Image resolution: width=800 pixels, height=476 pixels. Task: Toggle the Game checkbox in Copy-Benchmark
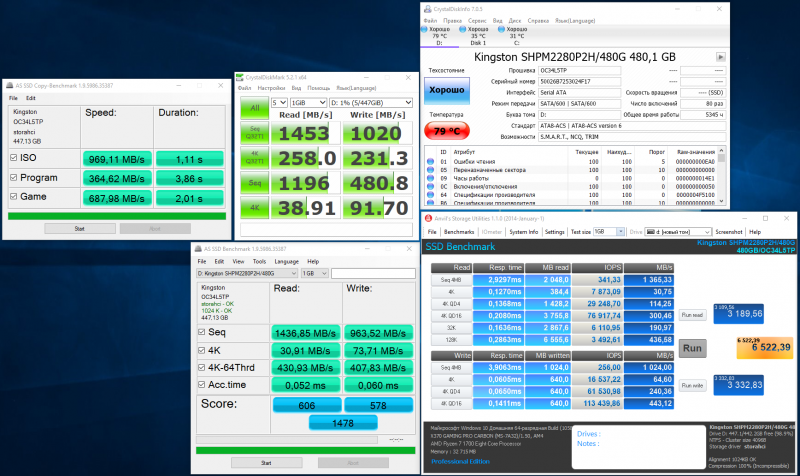coord(14,196)
